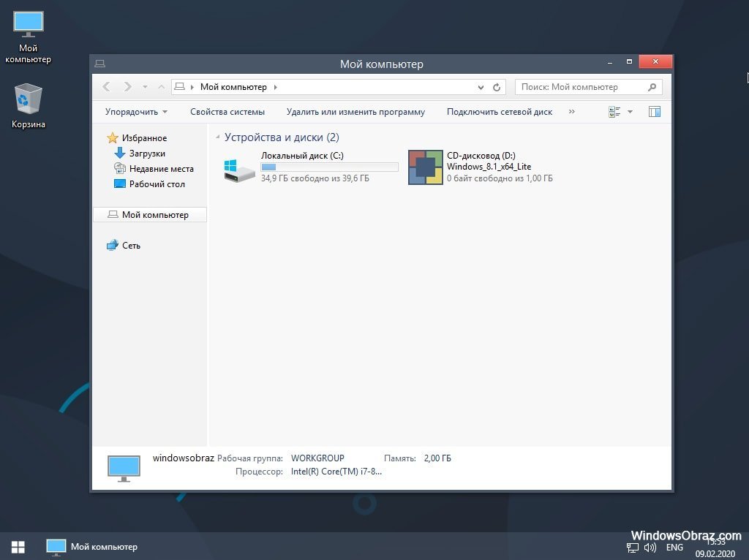This screenshot has width=749, height=560.
Task: Open Загрузки in the sidebar
Action: pos(147,154)
